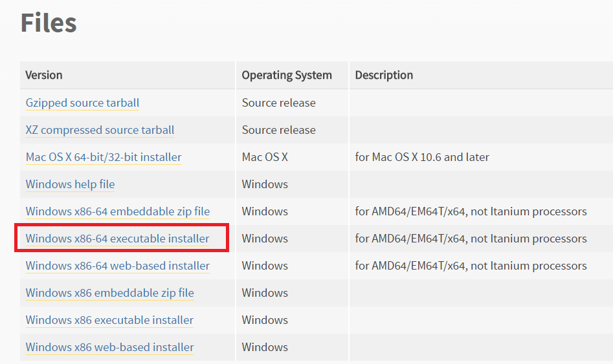Download Windows x86-64 executable installer

[117, 239]
